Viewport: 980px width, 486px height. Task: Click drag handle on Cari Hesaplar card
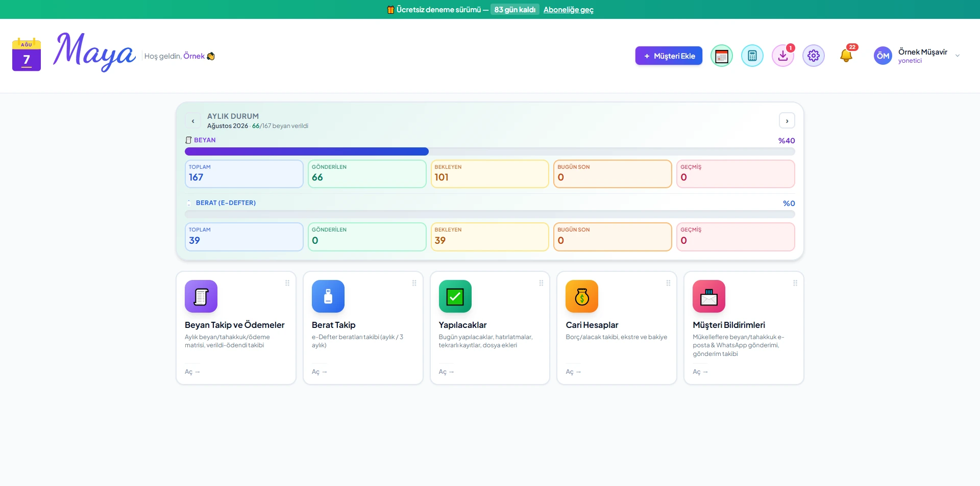pos(668,283)
